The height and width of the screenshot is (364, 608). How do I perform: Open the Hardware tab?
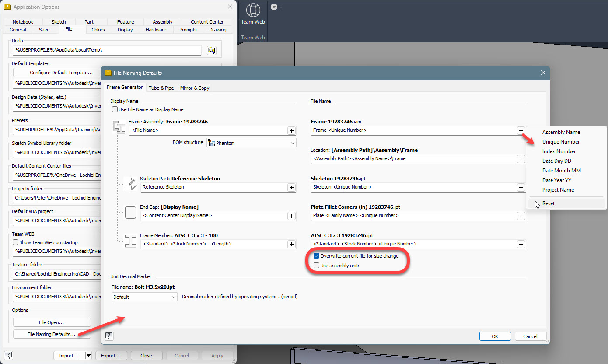[156, 30]
